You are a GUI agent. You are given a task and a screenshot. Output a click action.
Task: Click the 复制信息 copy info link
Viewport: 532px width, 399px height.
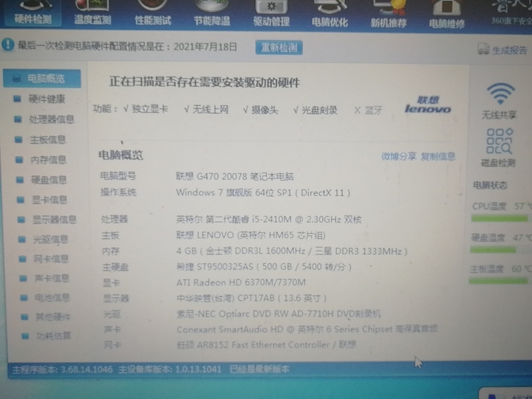pyautogui.click(x=438, y=156)
